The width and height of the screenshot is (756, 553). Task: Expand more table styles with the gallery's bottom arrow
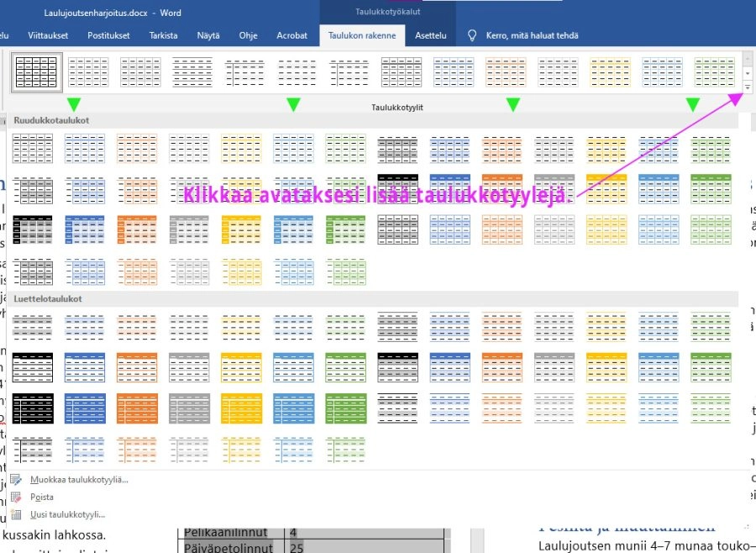coord(747,87)
